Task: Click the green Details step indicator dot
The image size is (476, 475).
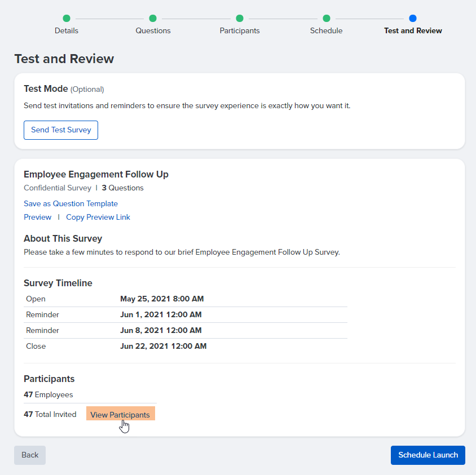Action: pyautogui.click(x=67, y=18)
